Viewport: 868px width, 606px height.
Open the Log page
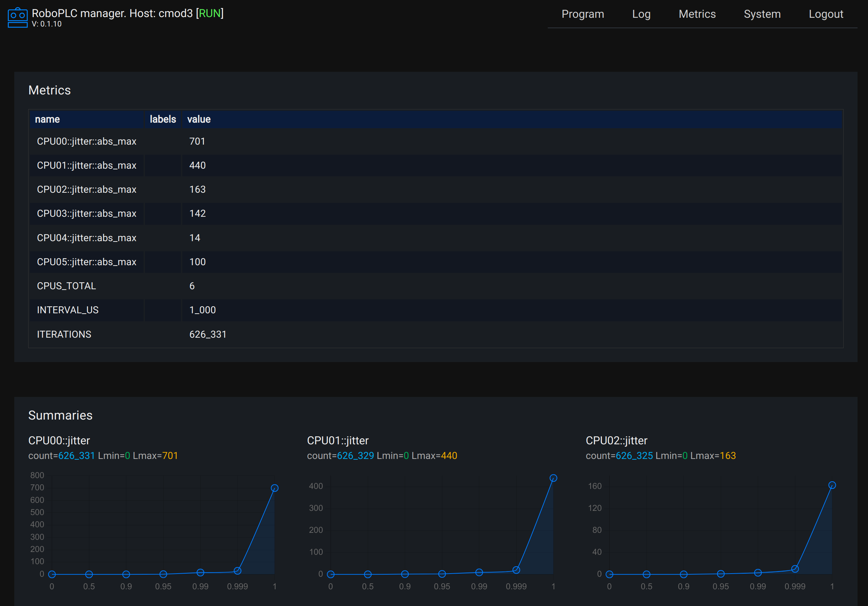pos(641,14)
